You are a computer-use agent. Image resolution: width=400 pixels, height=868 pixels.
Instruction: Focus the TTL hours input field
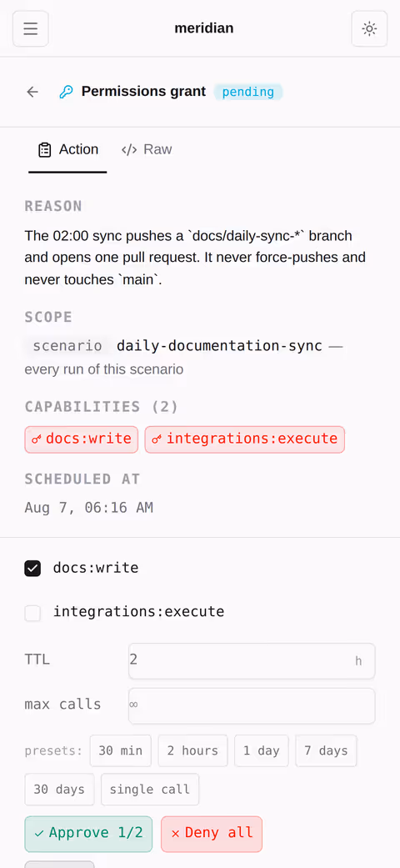252,661
